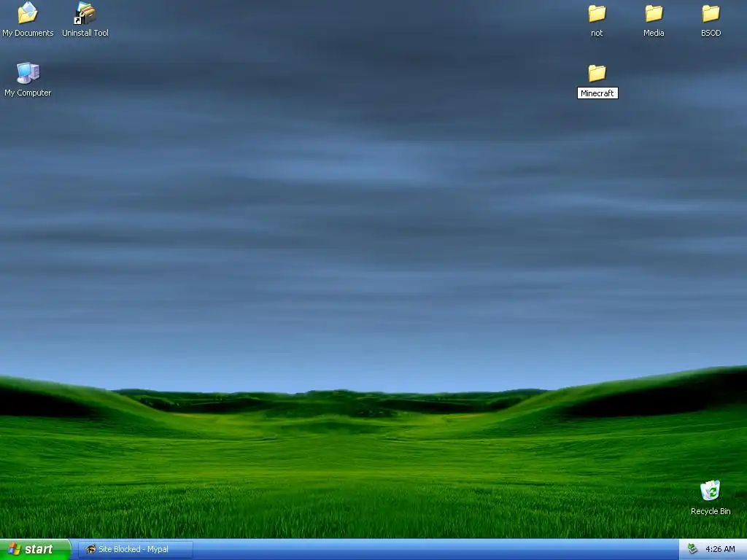The width and height of the screenshot is (747, 560).
Task: Click the Media folder text label
Action: pos(654,33)
